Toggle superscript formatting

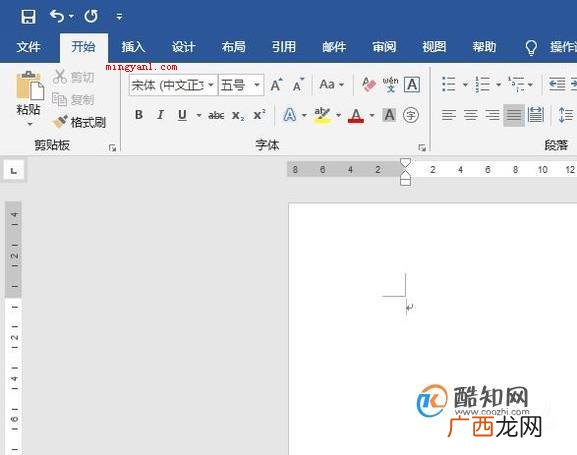pos(259,115)
